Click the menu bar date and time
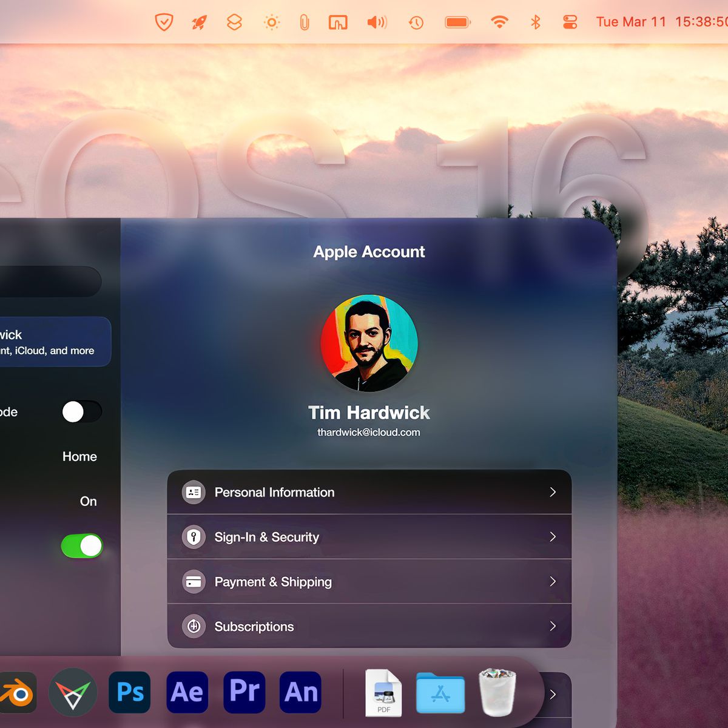The image size is (728, 728). 661,22
